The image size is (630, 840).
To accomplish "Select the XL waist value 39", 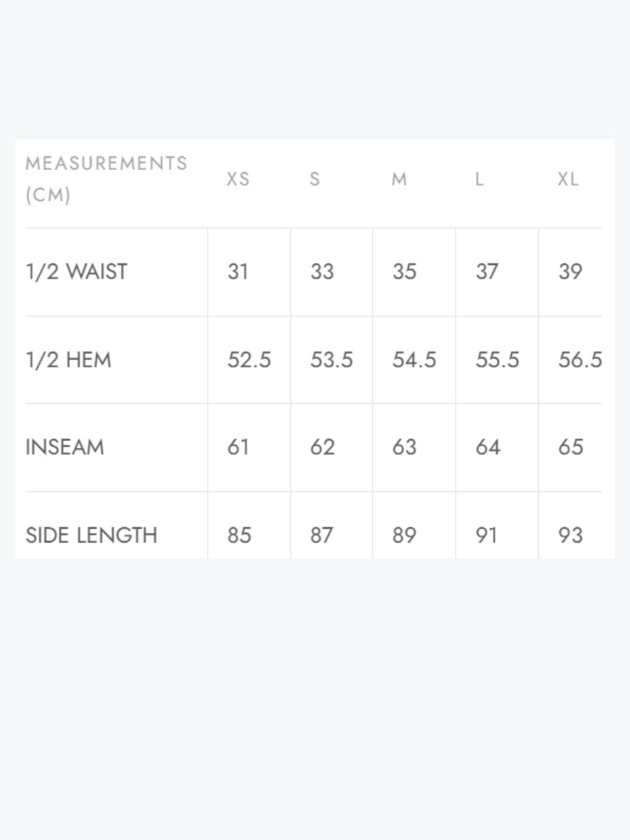I will [x=570, y=272].
